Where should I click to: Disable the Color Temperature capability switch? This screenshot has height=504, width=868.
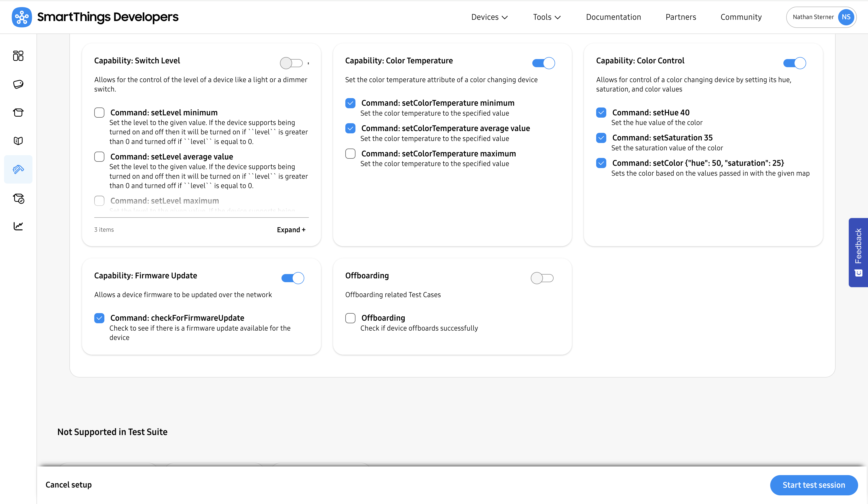coord(543,63)
